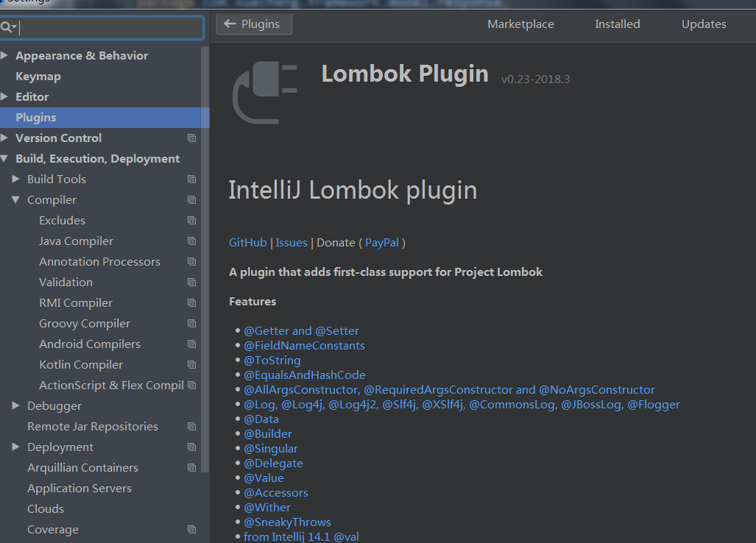Expand the Deployment node
Image resolution: width=756 pixels, height=543 pixels.
pyautogui.click(x=16, y=447)
